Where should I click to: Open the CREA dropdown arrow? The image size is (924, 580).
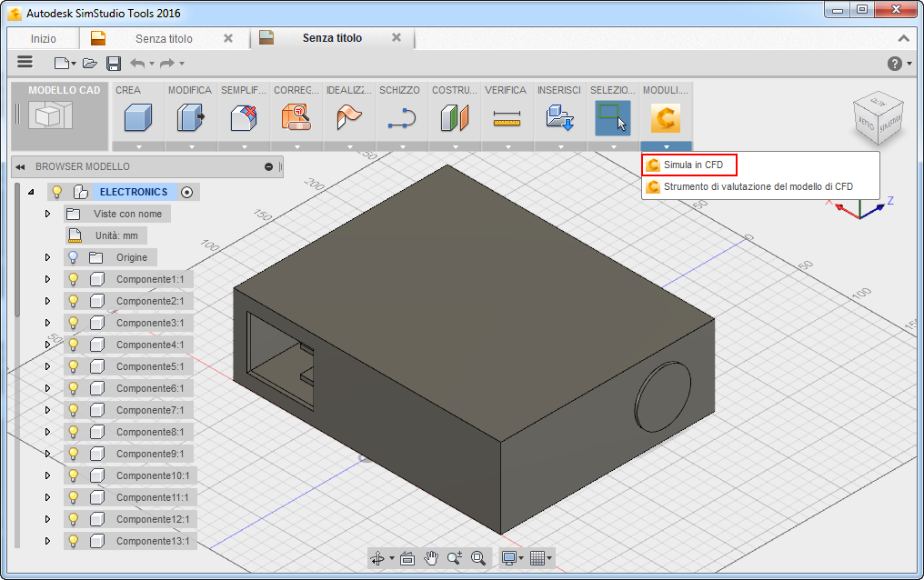tap(138, 146)
